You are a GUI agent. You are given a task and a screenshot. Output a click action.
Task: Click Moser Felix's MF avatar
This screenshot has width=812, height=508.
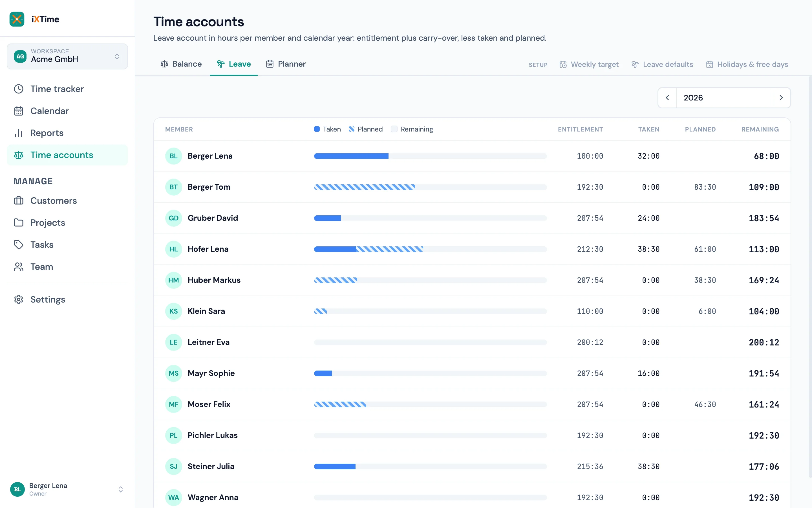click(x=173, y=404)
